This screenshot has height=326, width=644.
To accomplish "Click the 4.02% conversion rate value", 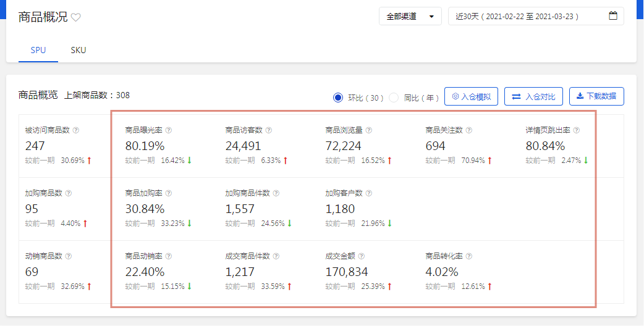I will [x=442, y=272].
